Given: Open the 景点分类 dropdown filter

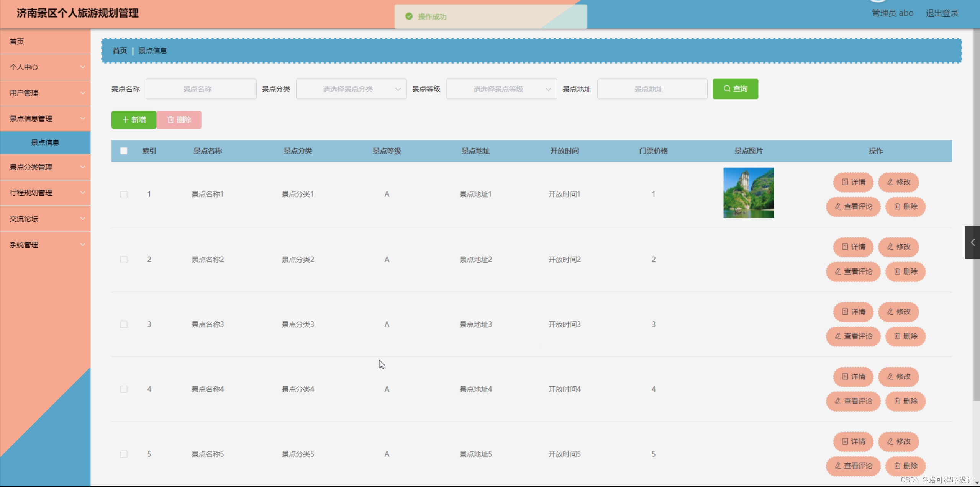Looking at the screenshot, I should coord(351,89).
